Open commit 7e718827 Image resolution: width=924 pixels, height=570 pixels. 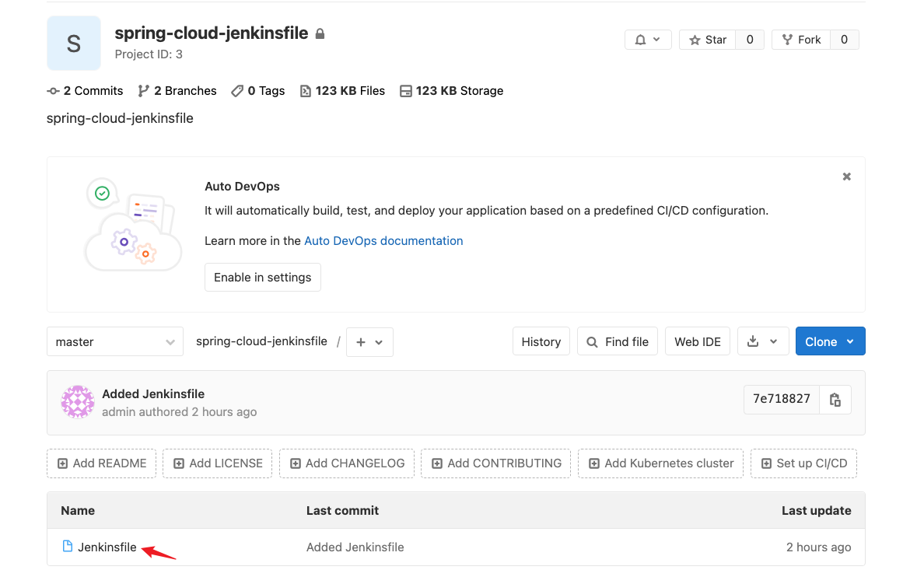(x=782, y=399)
